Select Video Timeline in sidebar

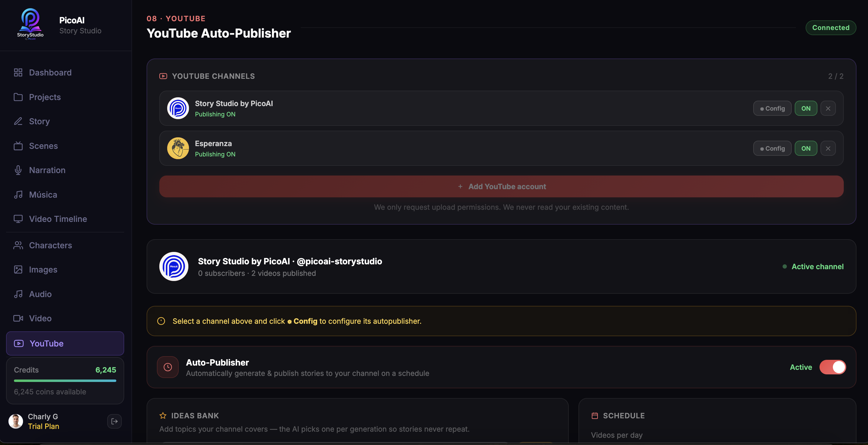[65, 219]
